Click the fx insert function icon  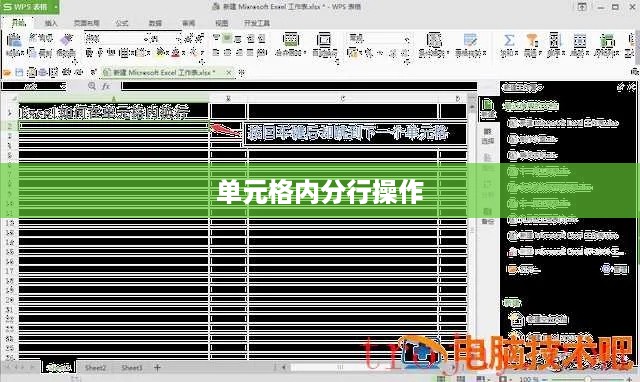106,86
